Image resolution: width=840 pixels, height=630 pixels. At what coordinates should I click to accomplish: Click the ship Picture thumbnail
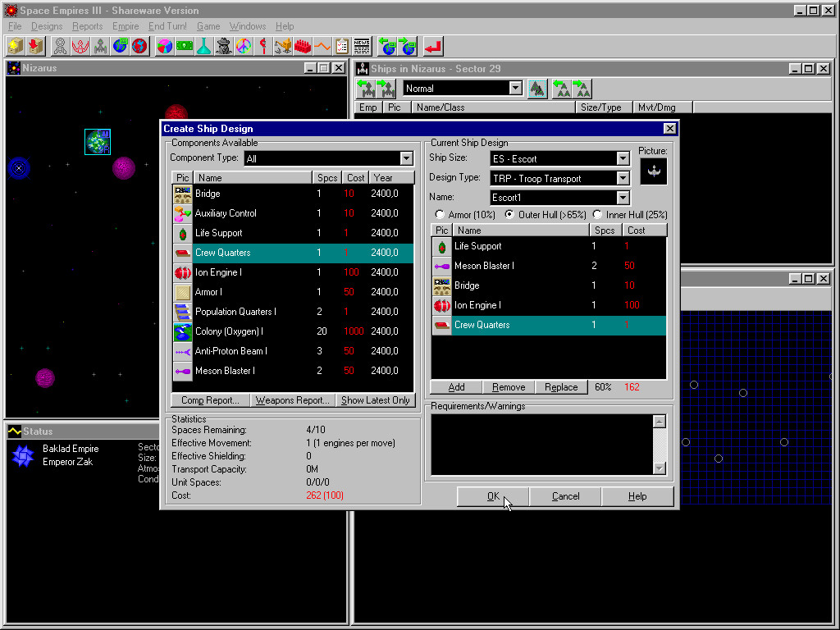pos(654,171)
